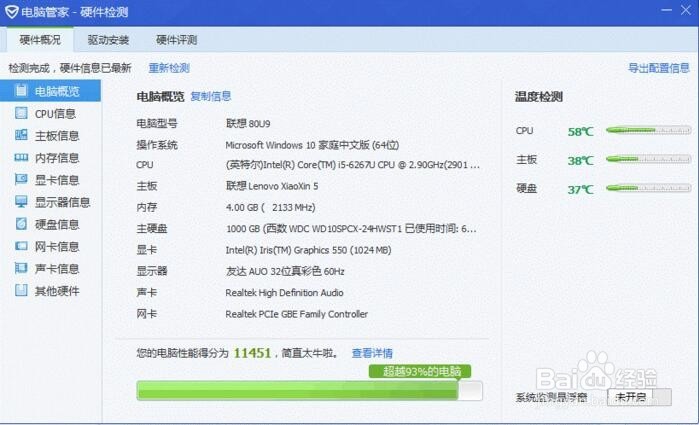Viewport: 699px width, 425px height.
Task: Click the 温度检测 heading
Action: tap(539, 97)
